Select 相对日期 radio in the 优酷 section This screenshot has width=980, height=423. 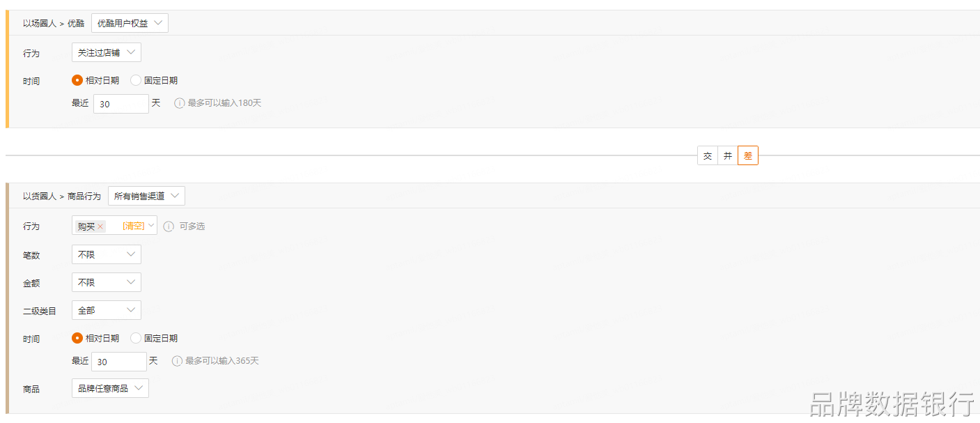(77, 80)
